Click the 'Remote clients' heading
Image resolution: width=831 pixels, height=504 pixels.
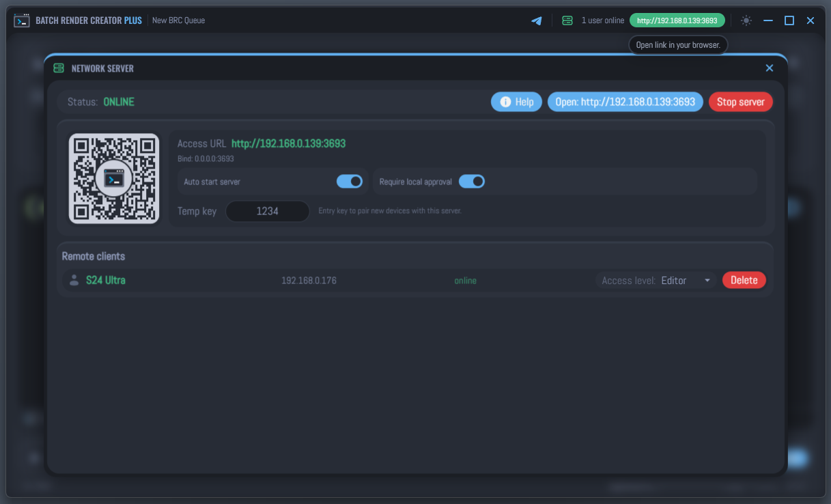pyautogui.click(x=94, y=256)
